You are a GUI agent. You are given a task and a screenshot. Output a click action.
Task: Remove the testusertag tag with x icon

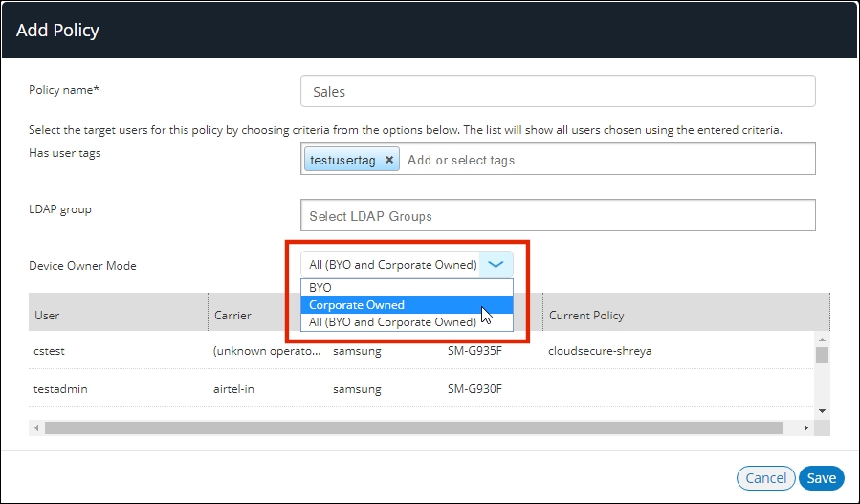point(389,161)
